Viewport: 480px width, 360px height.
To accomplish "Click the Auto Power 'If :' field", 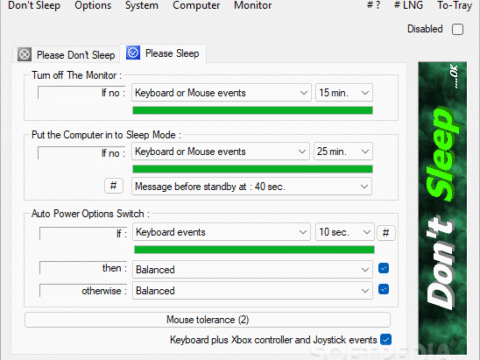I will (x=83, y=233).
